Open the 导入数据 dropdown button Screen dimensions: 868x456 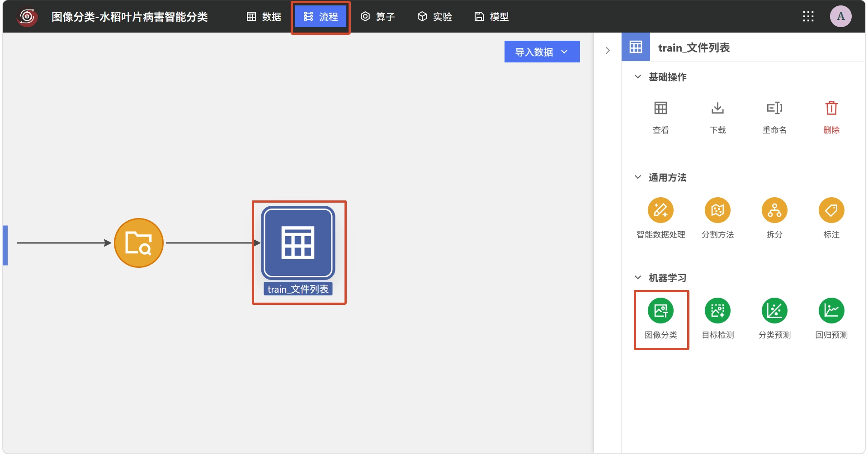click(x=542, y=52)
